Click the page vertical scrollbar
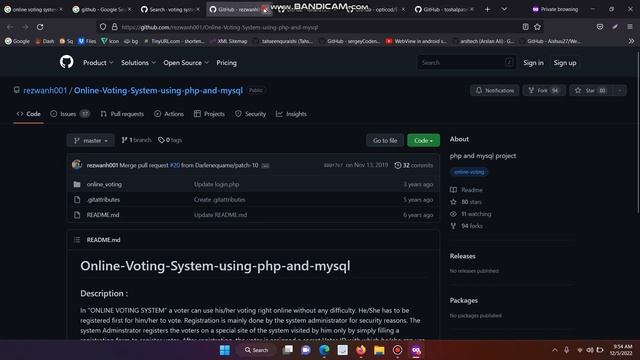This screenshot has width=640, height=360. (x=638, y=133)
